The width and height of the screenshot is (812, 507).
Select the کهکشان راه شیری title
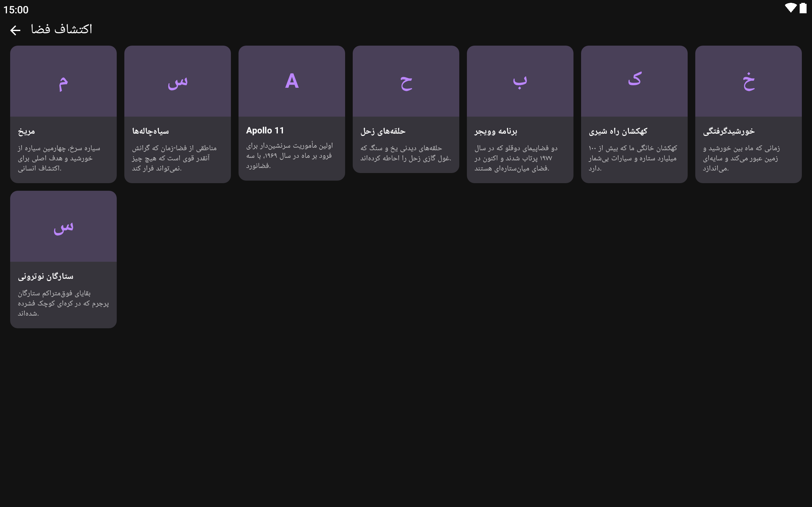pyautogui.click(x=618, y=131)
